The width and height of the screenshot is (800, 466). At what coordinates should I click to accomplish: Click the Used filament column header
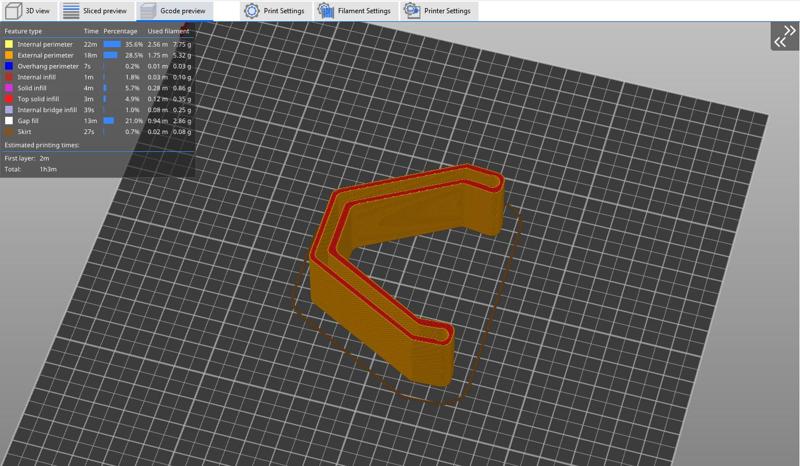[168, 31]
